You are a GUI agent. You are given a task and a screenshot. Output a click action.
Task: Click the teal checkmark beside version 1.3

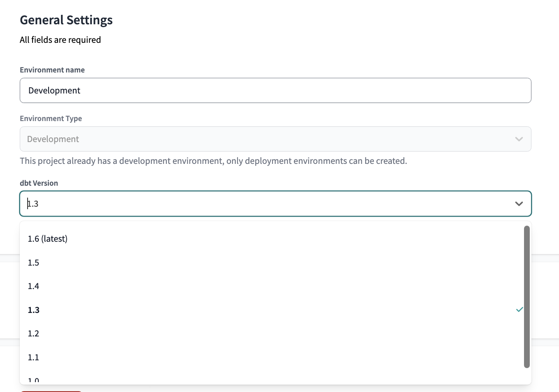(x=519, y=310)
